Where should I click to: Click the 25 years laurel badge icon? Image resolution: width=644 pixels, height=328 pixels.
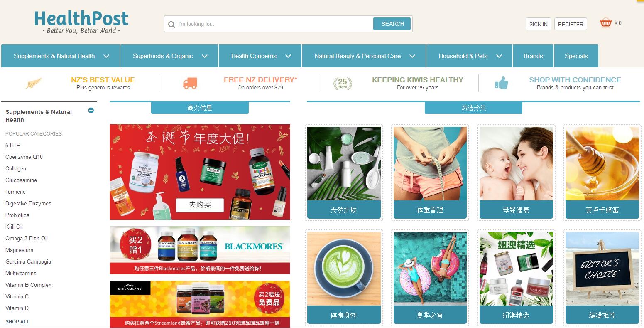tap(343, 83)
